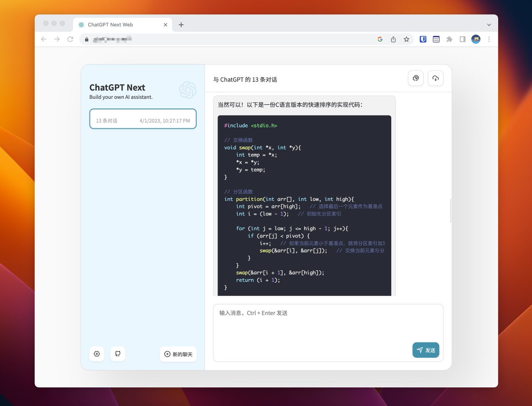Screen dimensions: 532x406
Task: Click the 发送 send button
Action: coord(426,350)
